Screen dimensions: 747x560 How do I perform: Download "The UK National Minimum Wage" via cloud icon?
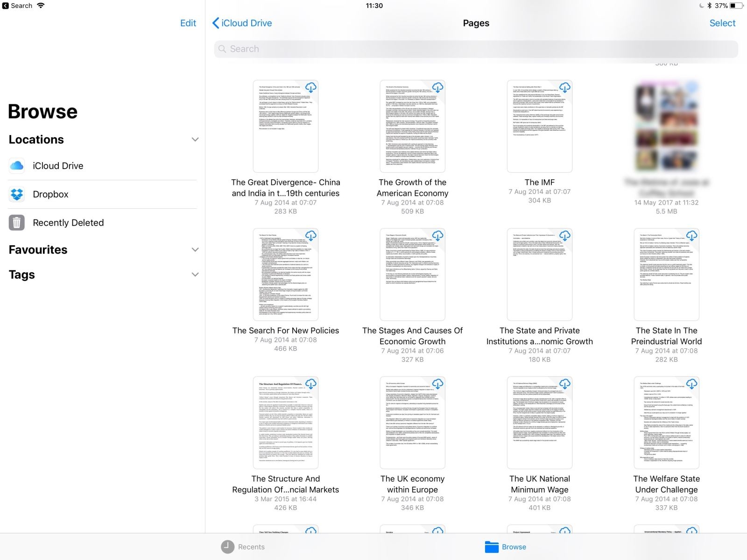[565, 384]
